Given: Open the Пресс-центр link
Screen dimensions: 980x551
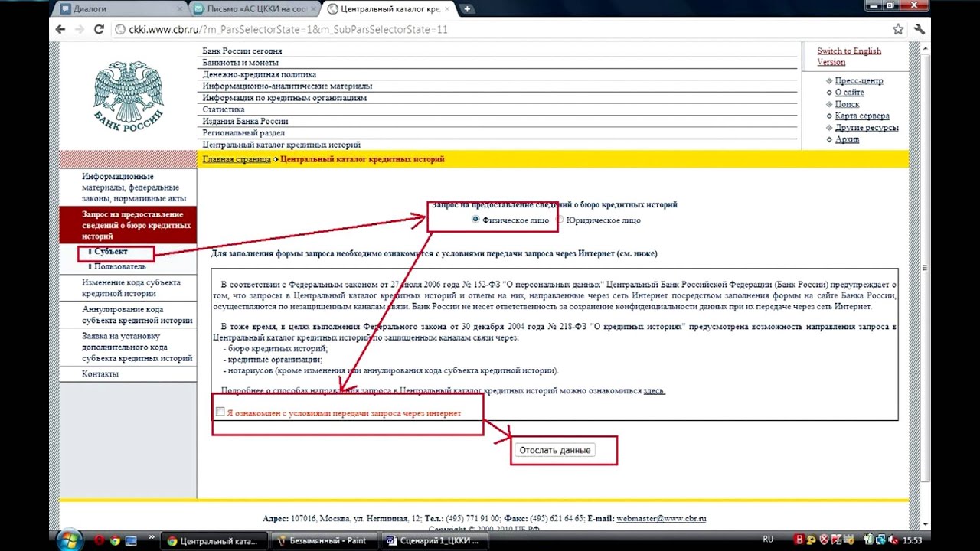Looking at the screenshot, I should pyautogui.click(x=858, y=81).
